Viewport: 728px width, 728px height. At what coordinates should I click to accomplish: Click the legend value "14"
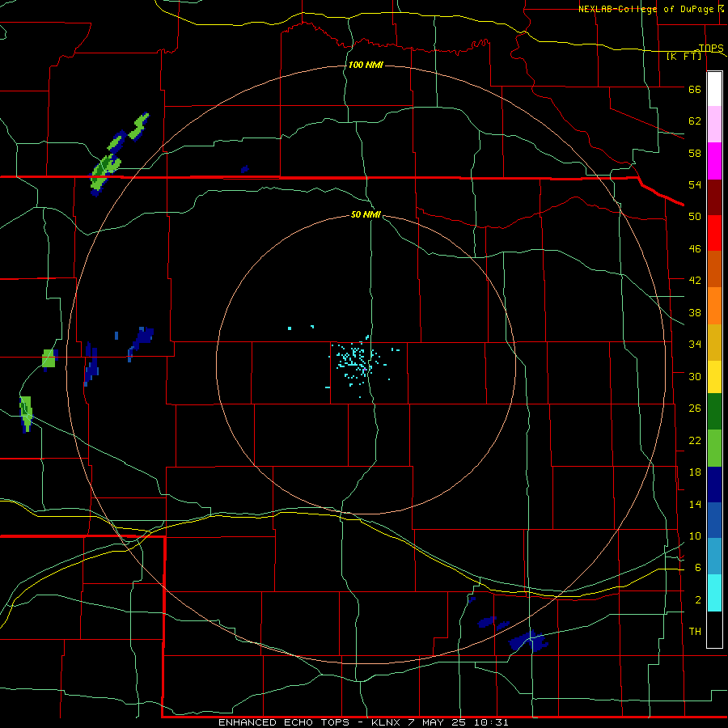pyautogui.click(x=695, y=504)
